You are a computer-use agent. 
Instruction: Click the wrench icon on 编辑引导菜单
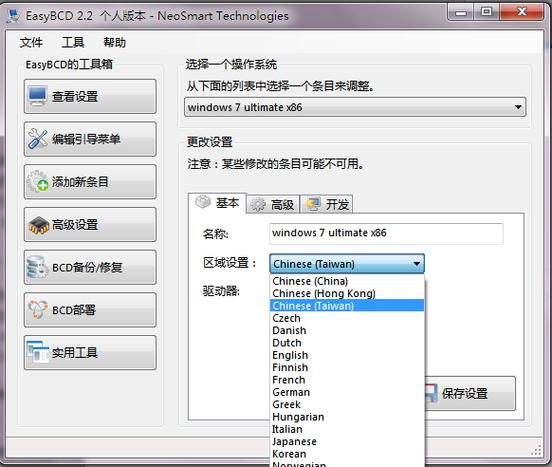[x=37, y=139]
